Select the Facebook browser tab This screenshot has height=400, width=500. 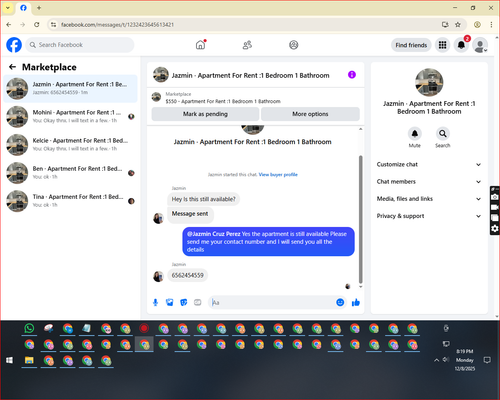23,8
